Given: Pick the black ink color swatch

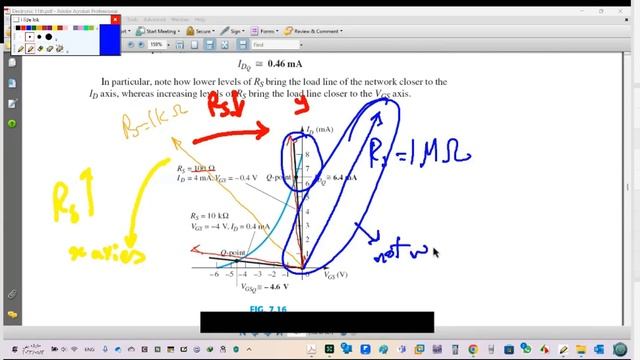Looking at the screenshot, I should (18, 28).
